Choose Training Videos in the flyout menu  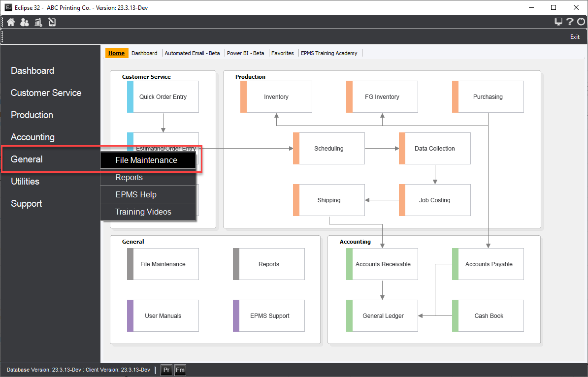[x=144, y=212]
